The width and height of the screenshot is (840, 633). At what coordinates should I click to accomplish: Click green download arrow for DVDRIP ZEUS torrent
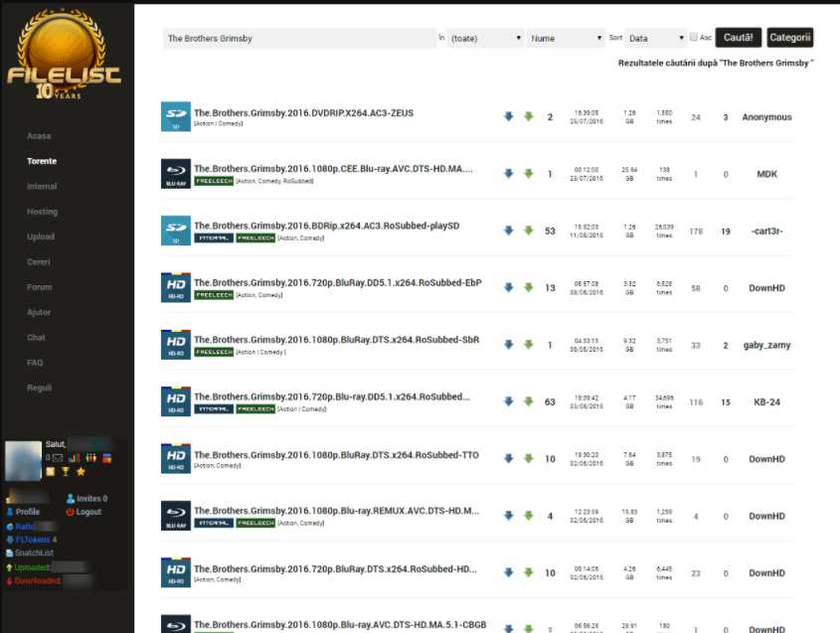(528, 116)
